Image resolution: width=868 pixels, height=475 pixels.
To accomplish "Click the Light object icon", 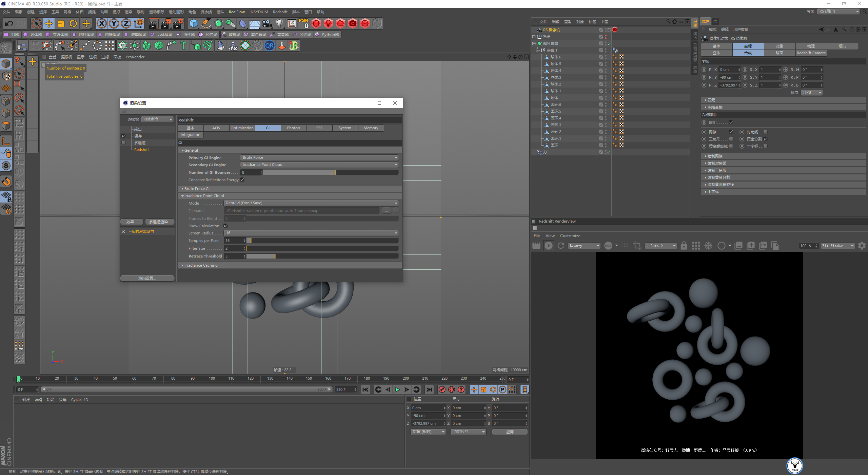I will [x=279, y=23].
